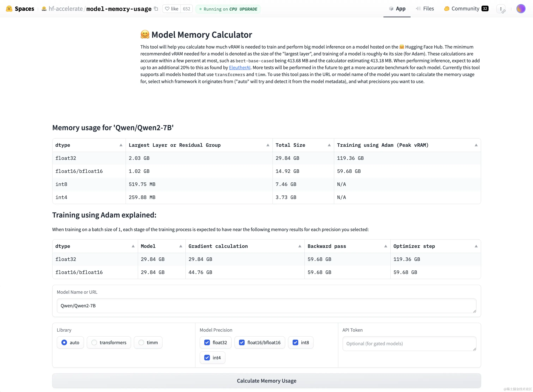Open the user profile avatar menu
Viewport: 533px width, 392px height.
[x=521, y=9]
